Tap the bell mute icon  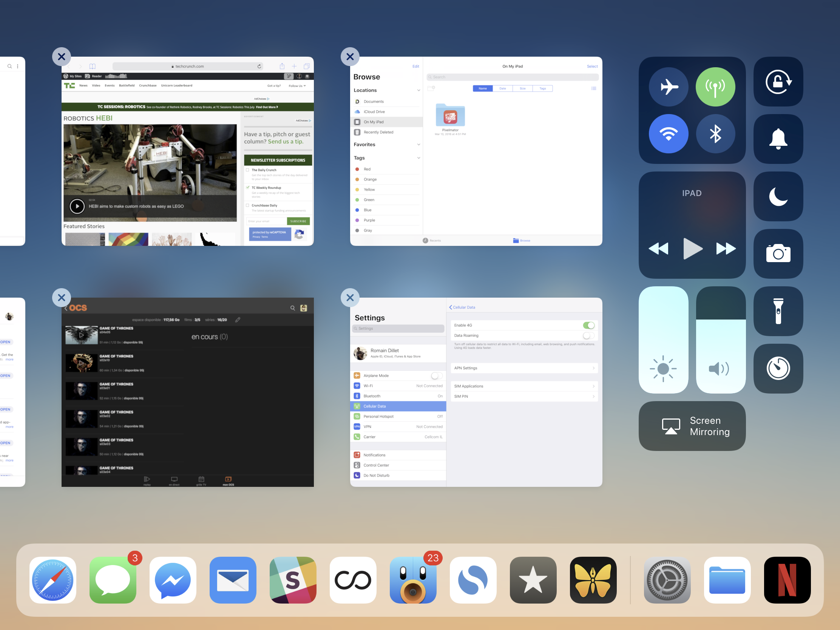[x=778, y=139]
